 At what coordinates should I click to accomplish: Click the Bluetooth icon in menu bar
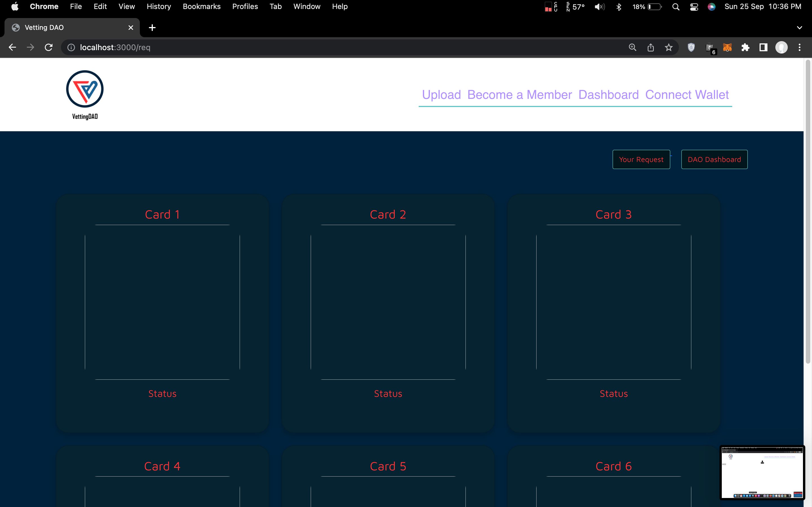pos(619,7)
